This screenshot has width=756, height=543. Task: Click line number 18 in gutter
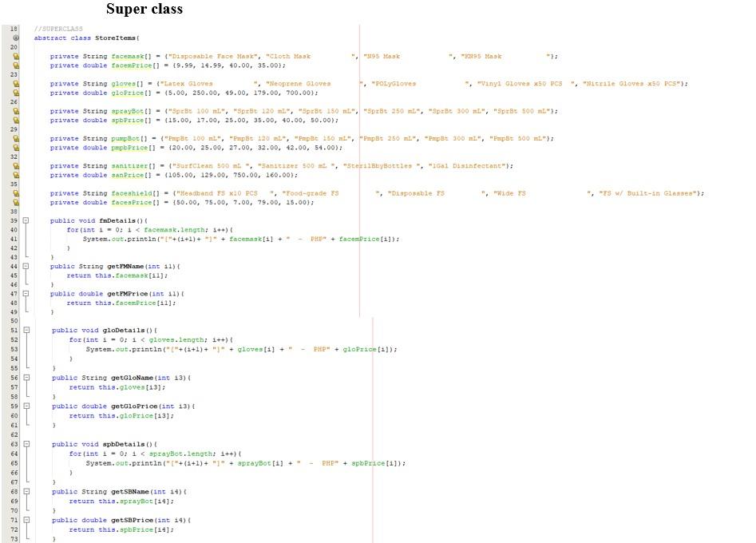point(14,29)
